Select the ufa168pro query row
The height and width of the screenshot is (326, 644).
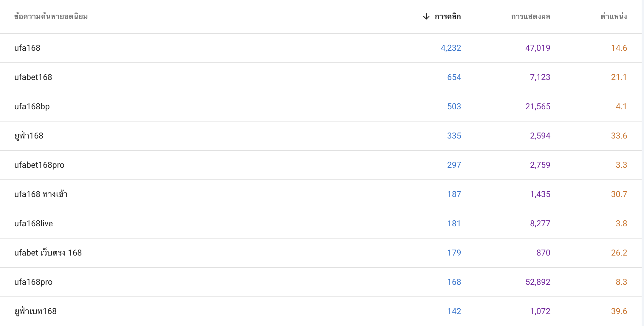pyautogui.click(x=321, y=282)
